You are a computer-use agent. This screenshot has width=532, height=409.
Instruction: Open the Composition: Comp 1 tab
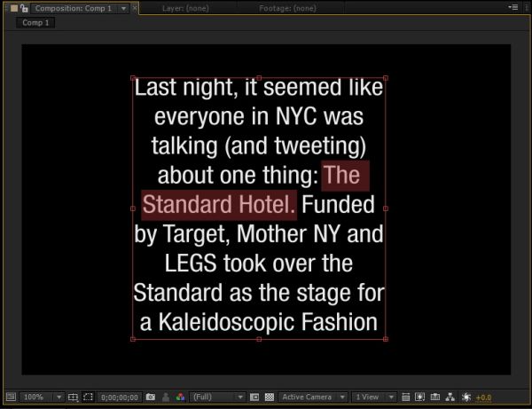[74, 9]
